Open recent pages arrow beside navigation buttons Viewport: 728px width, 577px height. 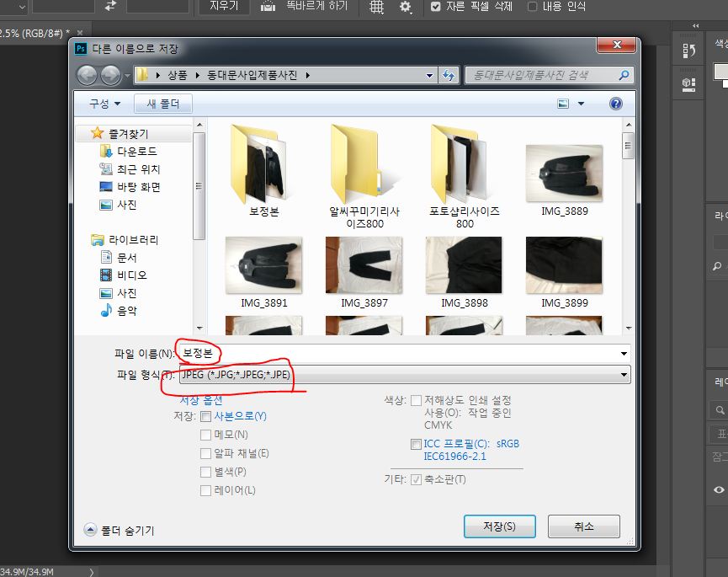point(127,75)
